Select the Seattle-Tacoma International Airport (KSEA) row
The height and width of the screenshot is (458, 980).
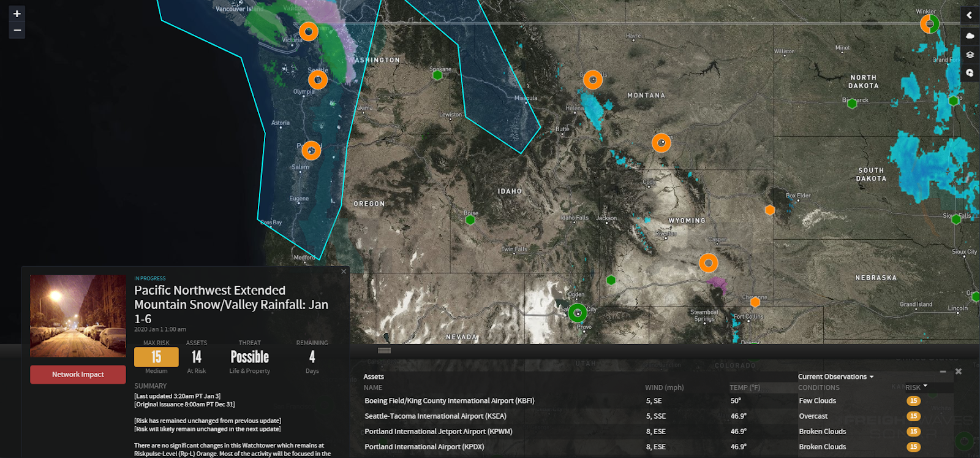click(435, 416)
